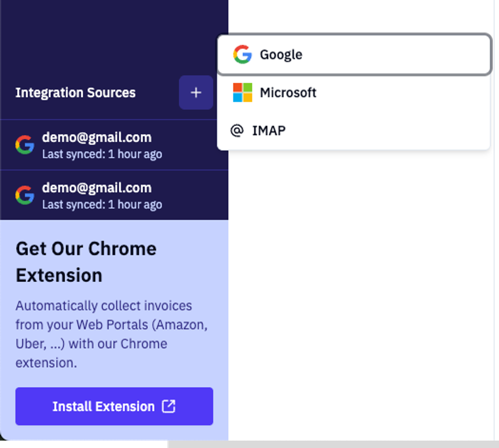Viewport: 499px width, 448px height.
Task: Click the Google logo in the dropdown
Action: (x=242, y=54)
